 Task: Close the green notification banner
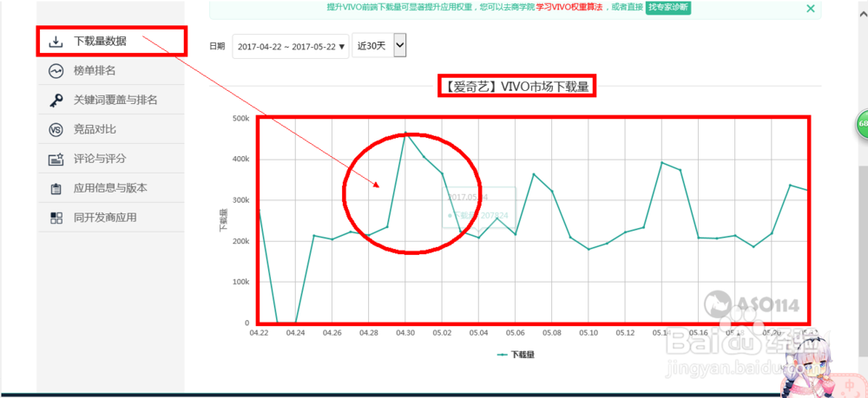tap(811, 9)
